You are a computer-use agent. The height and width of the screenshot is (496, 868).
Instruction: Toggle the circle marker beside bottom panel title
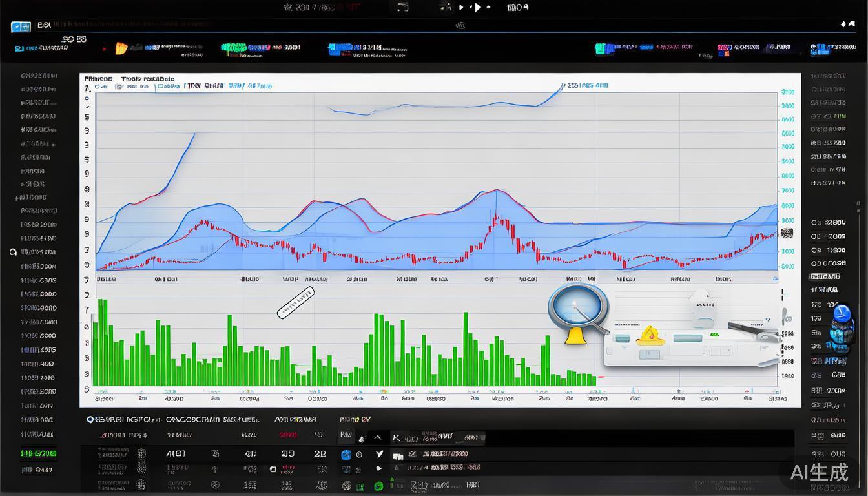click(90, 419)
